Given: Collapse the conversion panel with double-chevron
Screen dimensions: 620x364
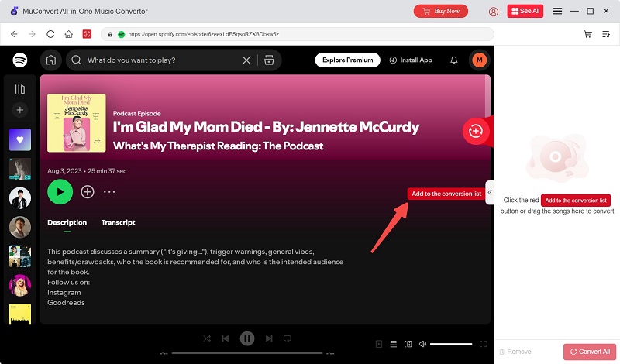Looking at the screenshot, I should pyautogui.click(x=490, y=193).
